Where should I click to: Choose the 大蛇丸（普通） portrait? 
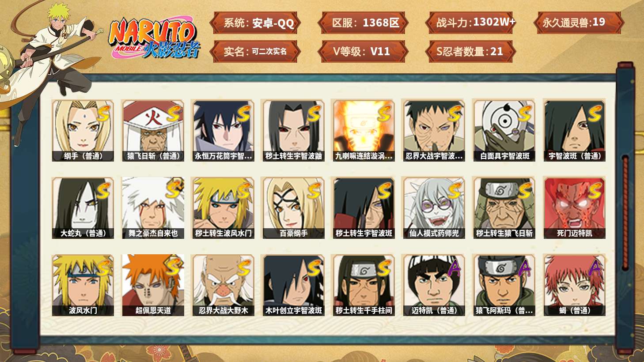[83, 208]
